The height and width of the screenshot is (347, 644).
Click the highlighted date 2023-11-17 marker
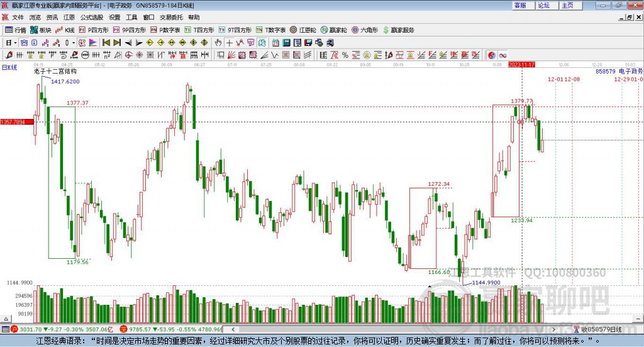pos(521,64)
